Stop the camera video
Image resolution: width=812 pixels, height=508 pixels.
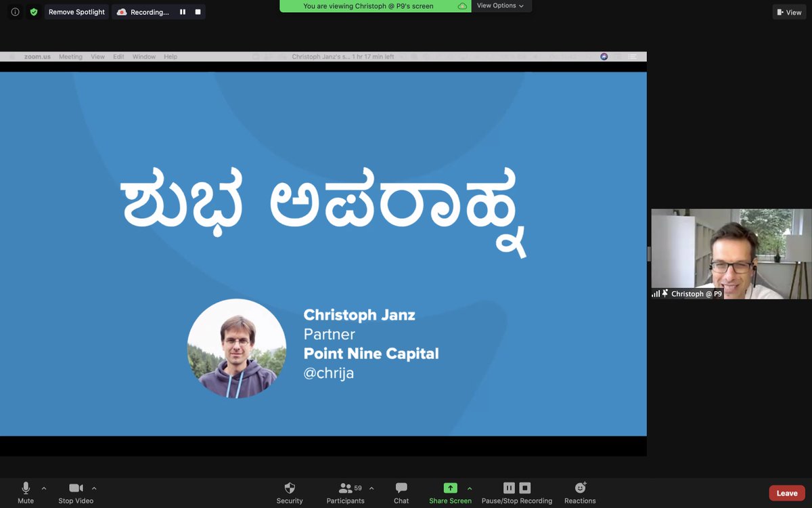point(76,493)
